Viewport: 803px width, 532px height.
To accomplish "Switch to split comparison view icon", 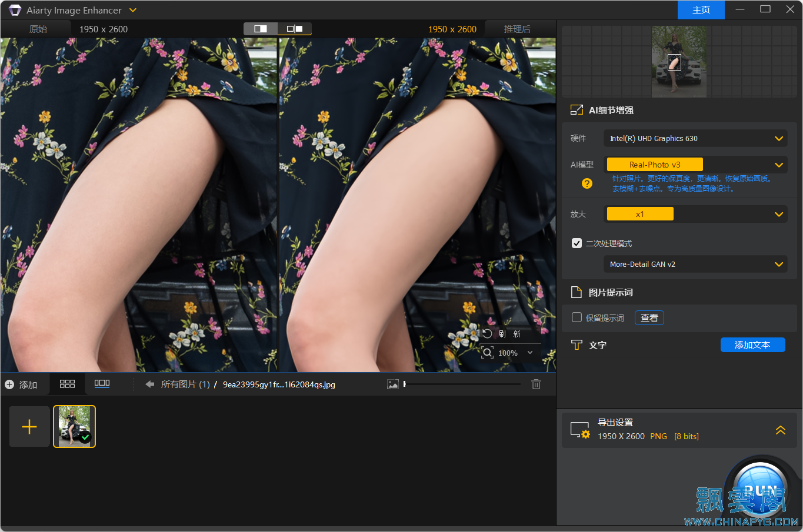I will [295, 29].
